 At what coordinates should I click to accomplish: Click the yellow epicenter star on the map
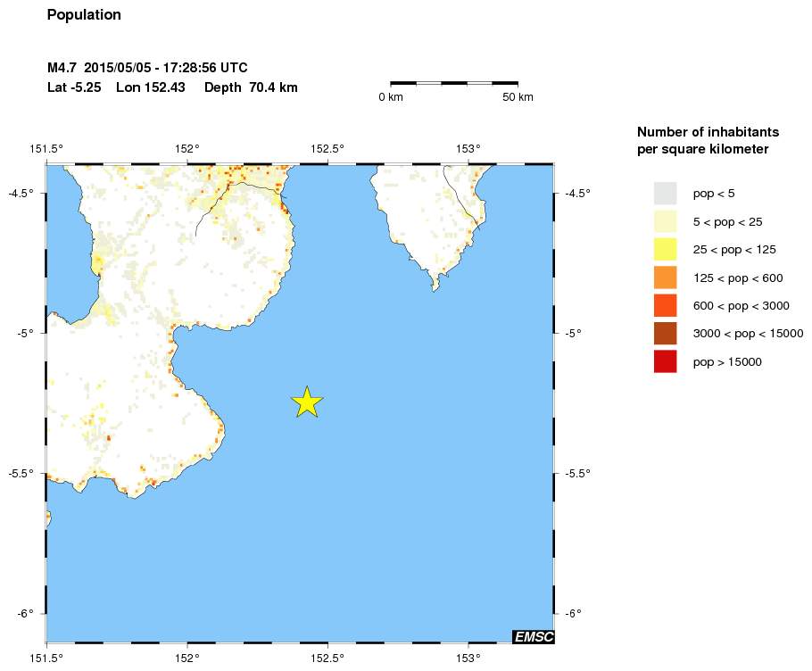[x=306, y=402]
